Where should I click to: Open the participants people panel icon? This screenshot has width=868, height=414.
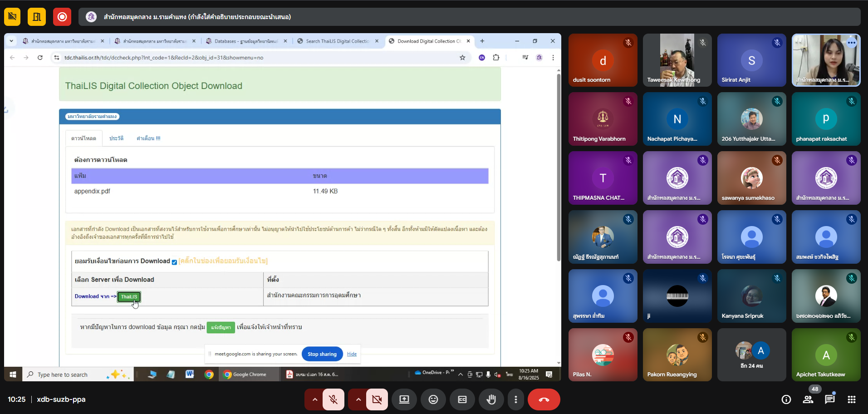coord(808,399)
